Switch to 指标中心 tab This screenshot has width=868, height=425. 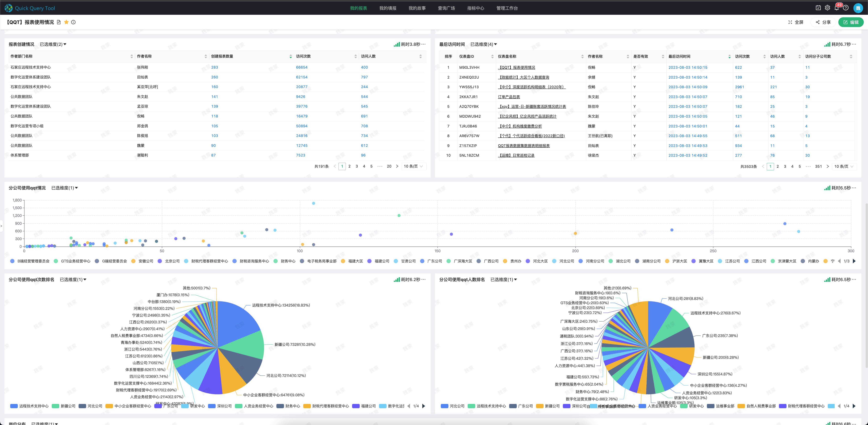[x=475, y=8]
